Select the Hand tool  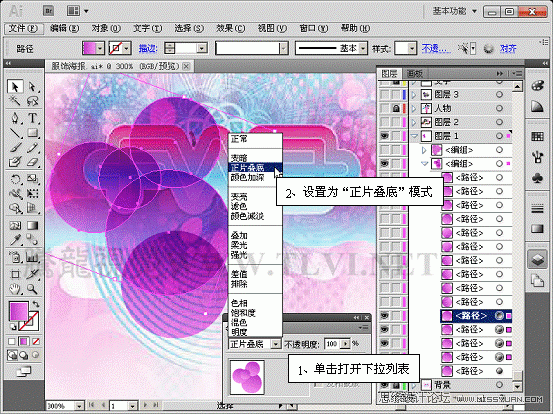(x=15, y=289)
